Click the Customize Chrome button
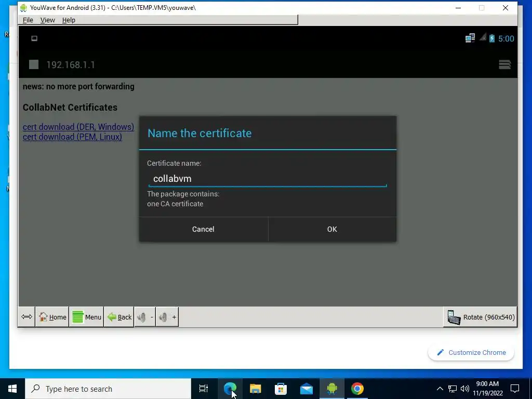Image resolution: width=532 pixels, height=399 pixels. click(x=471, y=353)
